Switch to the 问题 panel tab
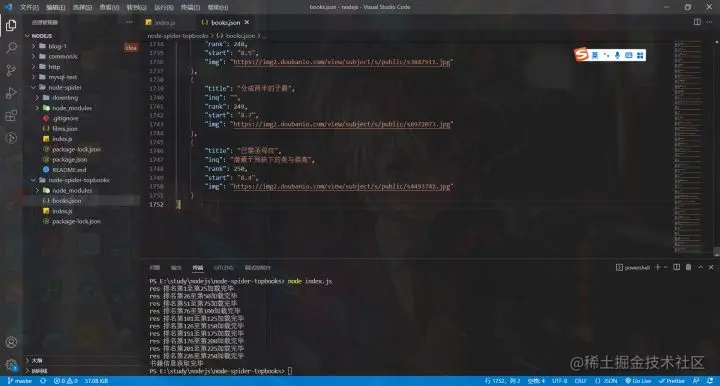This screenshot has width=720, height=386. (155, 268)
